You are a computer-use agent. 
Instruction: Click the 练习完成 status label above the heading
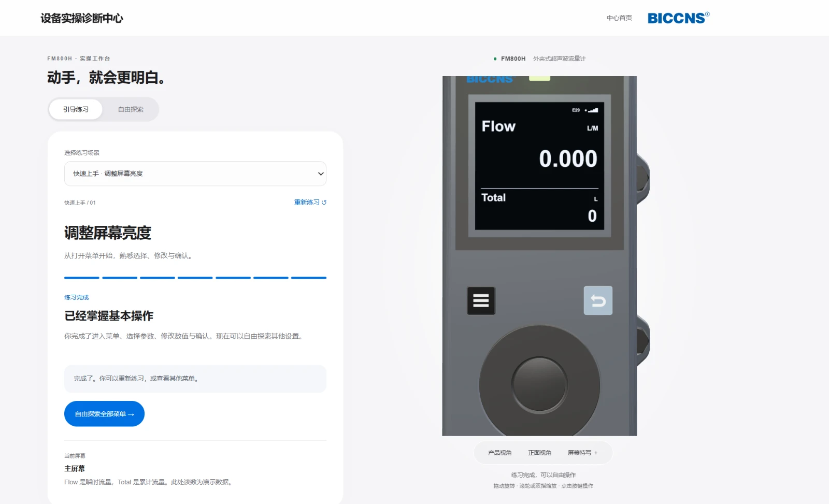click(x=77, y=297)
